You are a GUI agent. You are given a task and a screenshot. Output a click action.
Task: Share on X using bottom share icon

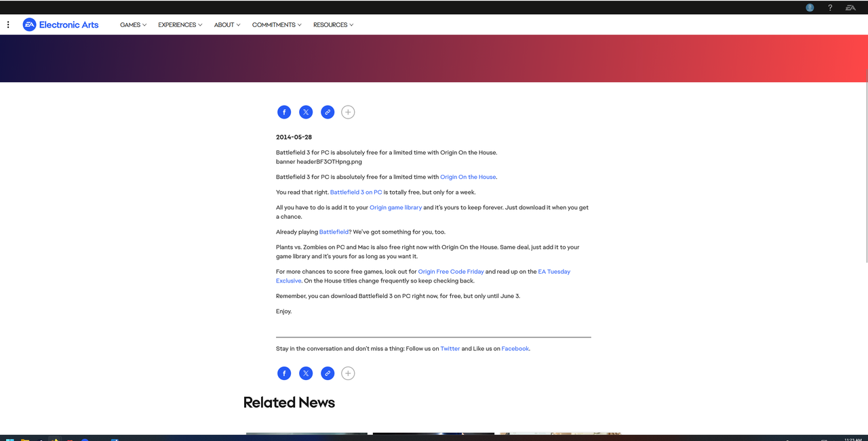coord(306,373)
